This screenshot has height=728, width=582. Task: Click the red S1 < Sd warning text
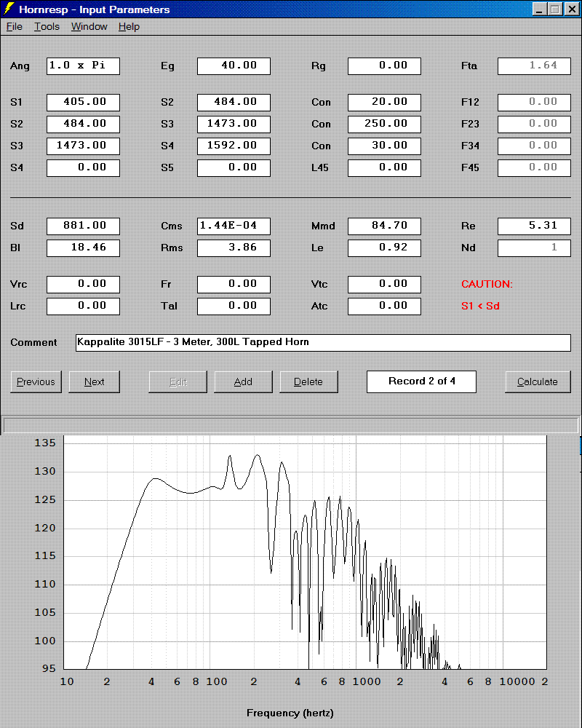coord(480,306)
